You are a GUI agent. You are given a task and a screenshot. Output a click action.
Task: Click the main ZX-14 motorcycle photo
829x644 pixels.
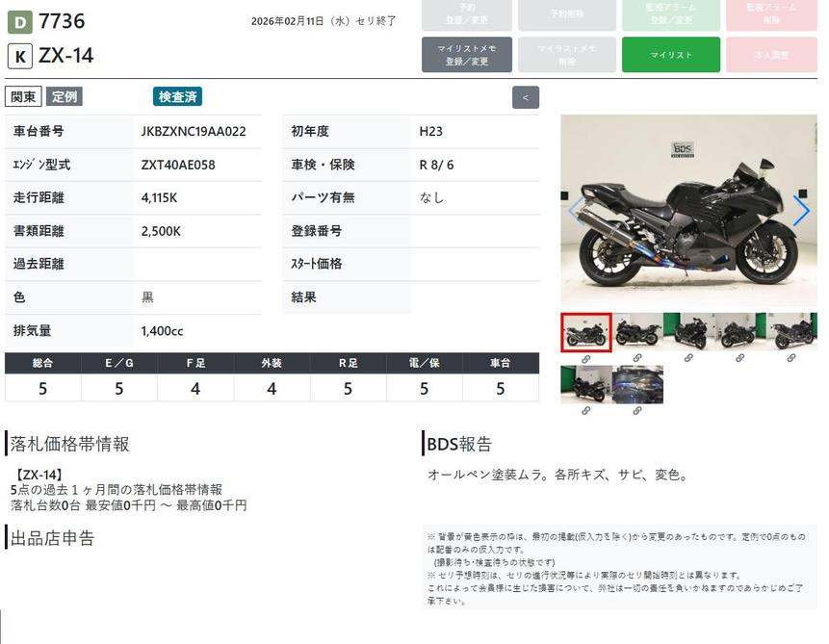click(687, 211)
